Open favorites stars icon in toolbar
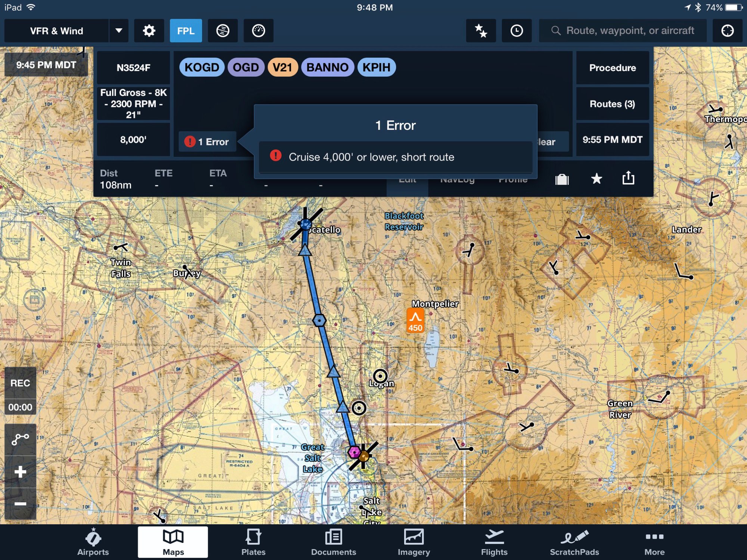747x560 pixels. (481, 31)
